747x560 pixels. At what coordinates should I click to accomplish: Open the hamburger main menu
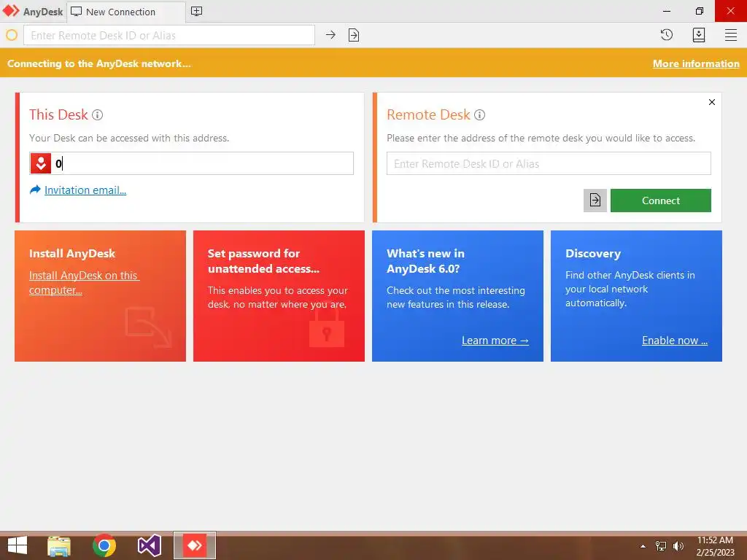pyautogui.click(x=731, y=35)
